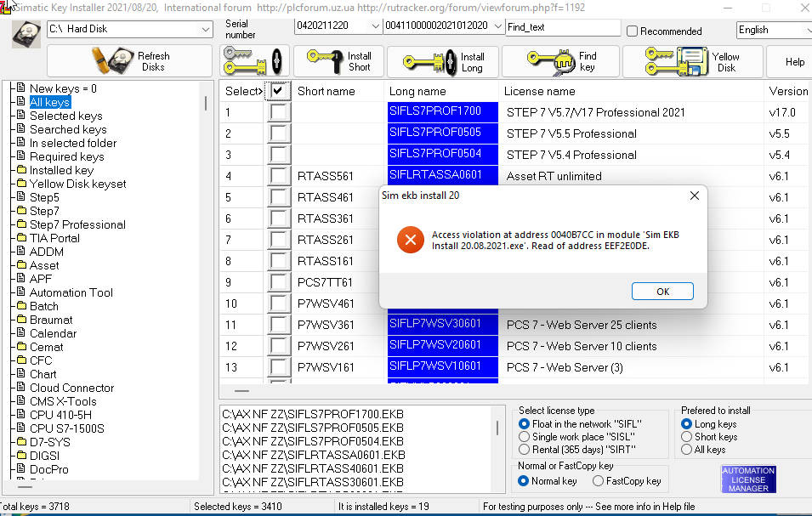The width and height of the screenshot is (812, 516).
Task: Sort by the License name column header
Action: tap(631, 91)
